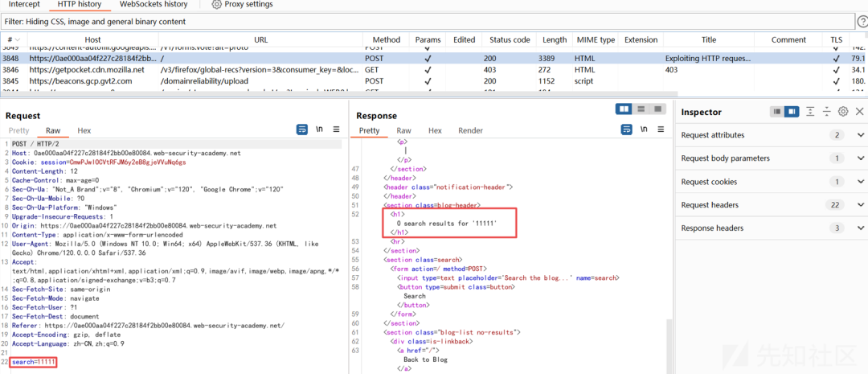
Task: Show non-printable characters in Request panel
Action: point(319,129)
